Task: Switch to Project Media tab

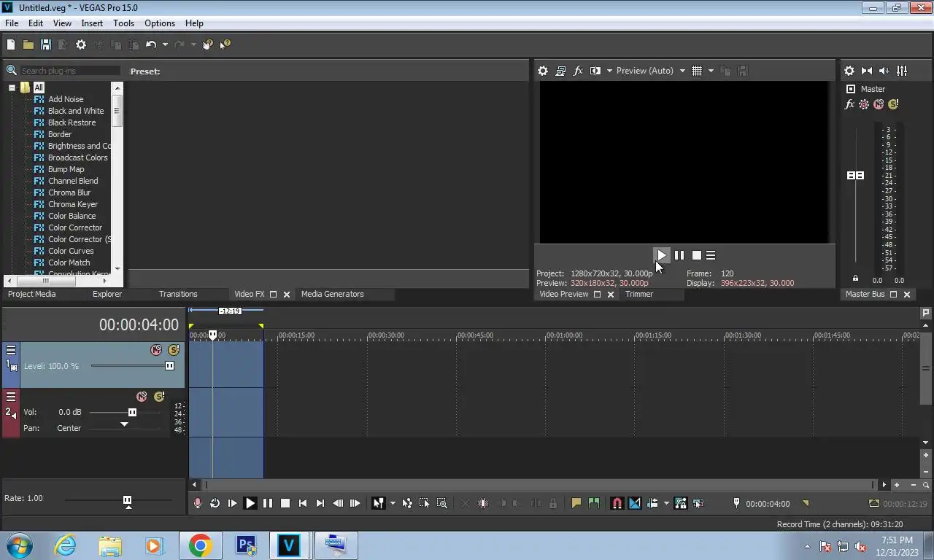Action: click(x=31, y=294)
